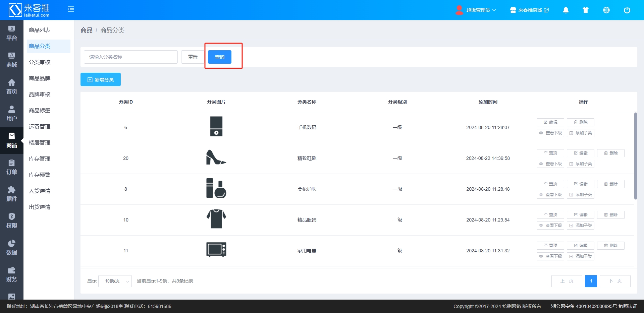
Task: View subcategories of 手机数码 via 查看下级
Action: pyautogui.click(x=550, y=133)
